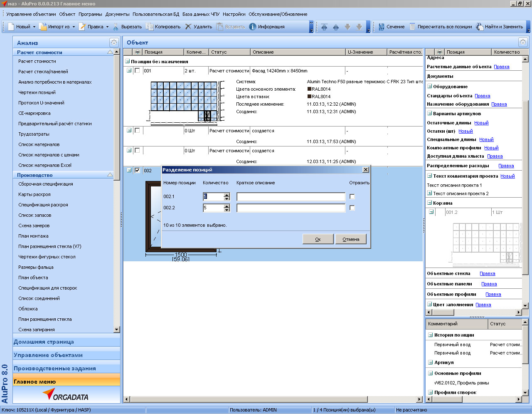Click the Вырезать scissors icon
Screen dimensions: 532x414
[x=116, y=27]
